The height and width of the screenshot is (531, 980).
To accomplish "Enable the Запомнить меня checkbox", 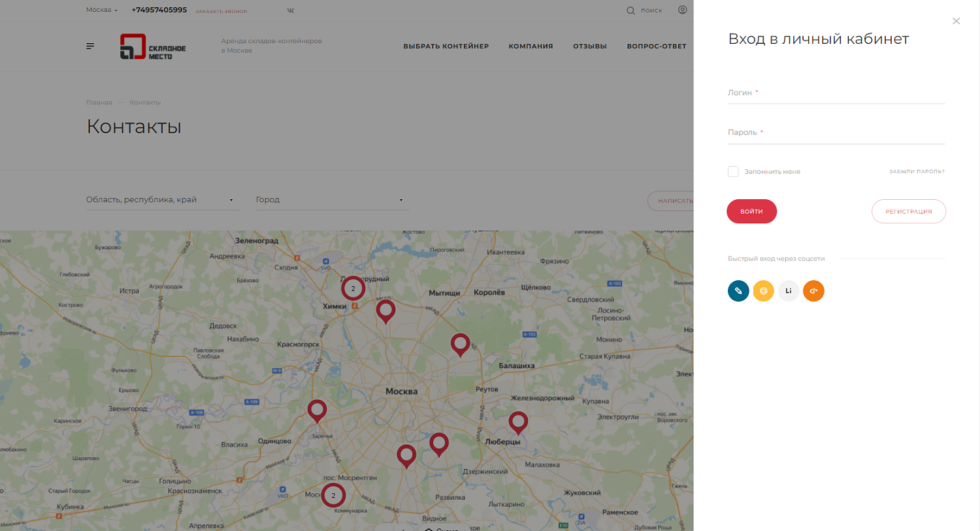I will (733, 171).
